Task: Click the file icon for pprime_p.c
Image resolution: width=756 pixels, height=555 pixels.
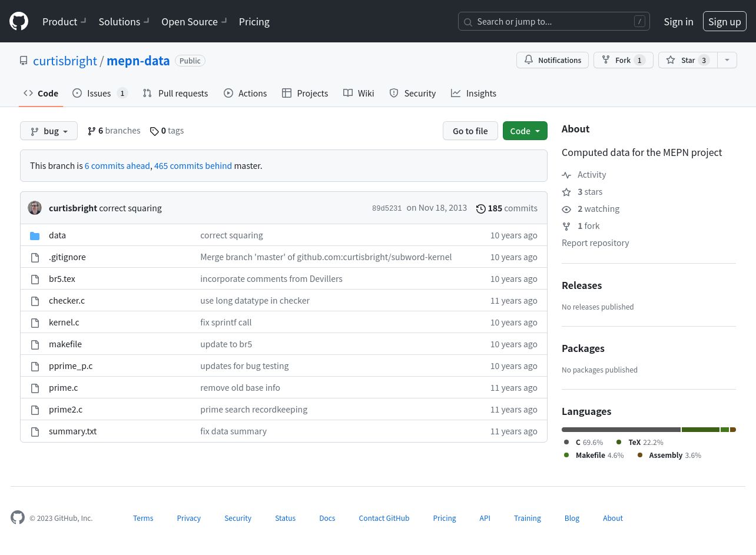Action: 35,366
